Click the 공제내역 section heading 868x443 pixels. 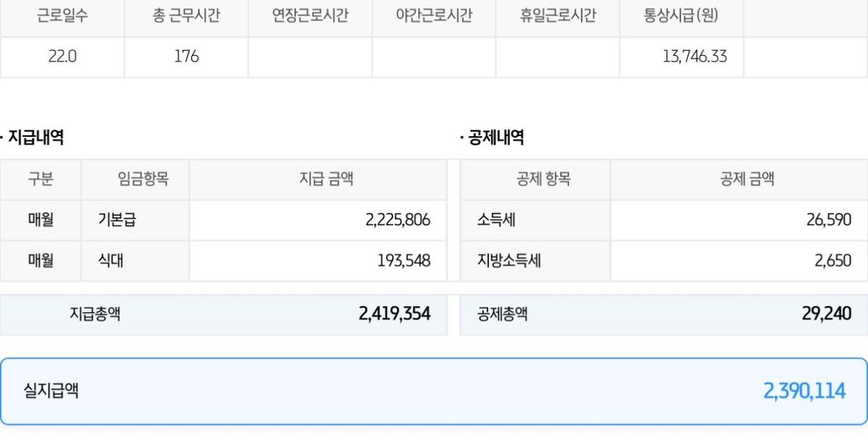coord(495,138)
